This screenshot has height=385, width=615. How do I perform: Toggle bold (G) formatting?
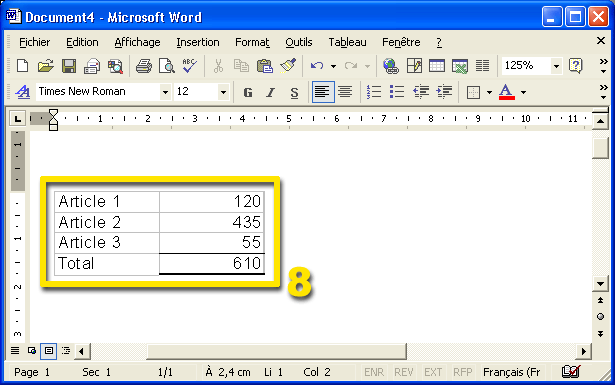pyautogui.click(x=247, y=93)
